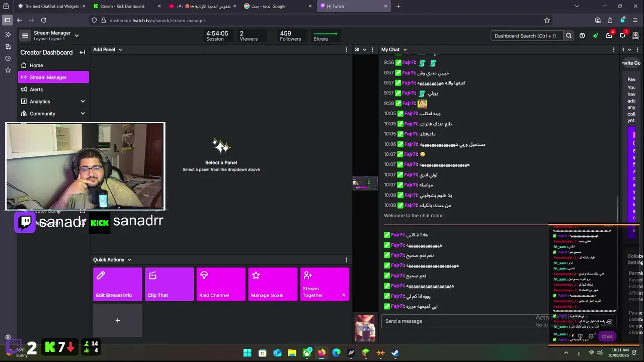Click the Dashboard Search field

coord(527,36)
